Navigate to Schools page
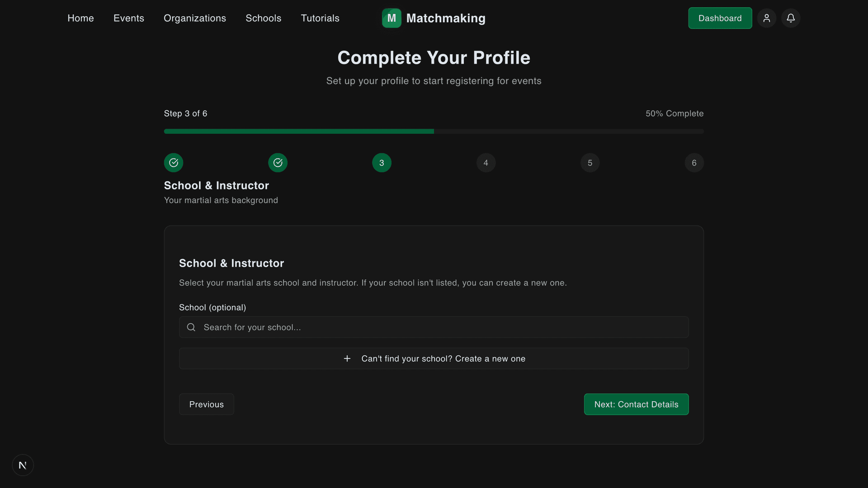Screen dimensions: 868x488 [264, 18]
